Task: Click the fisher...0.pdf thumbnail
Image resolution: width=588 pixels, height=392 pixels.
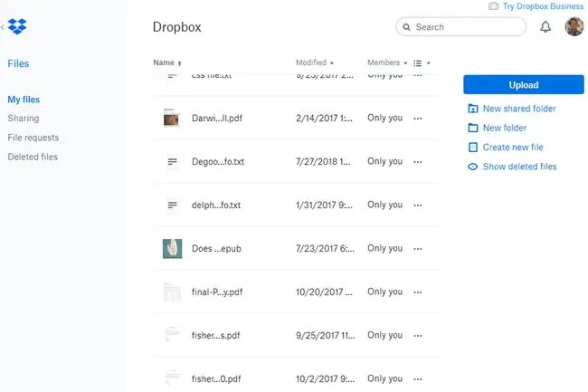Action: (172, 378)
